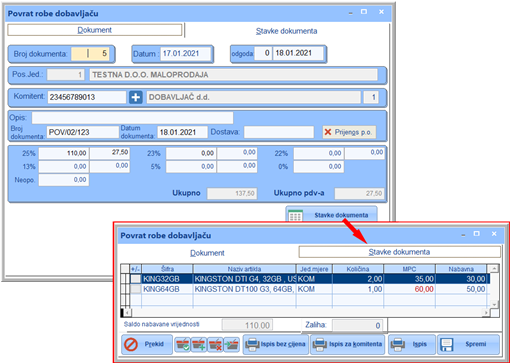
Task: Minimize the back Povrat robe dobavljaču window
Action: coord(351,13)
